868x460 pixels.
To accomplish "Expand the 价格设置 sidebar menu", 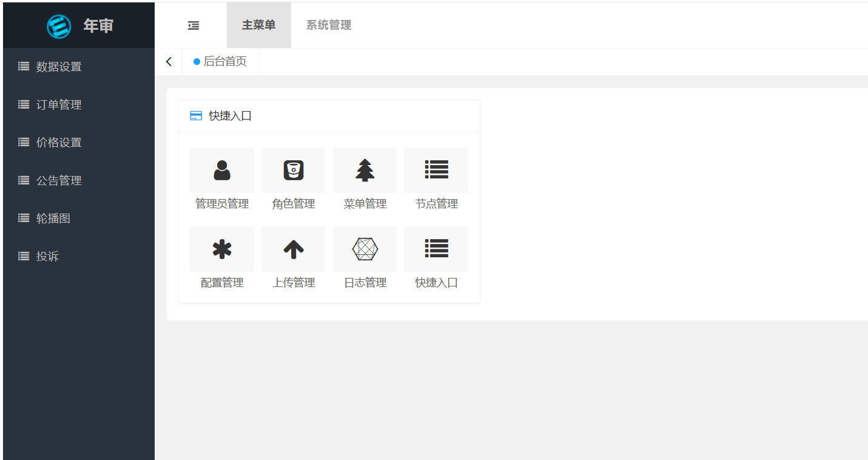I will click(x=59, y=143).
